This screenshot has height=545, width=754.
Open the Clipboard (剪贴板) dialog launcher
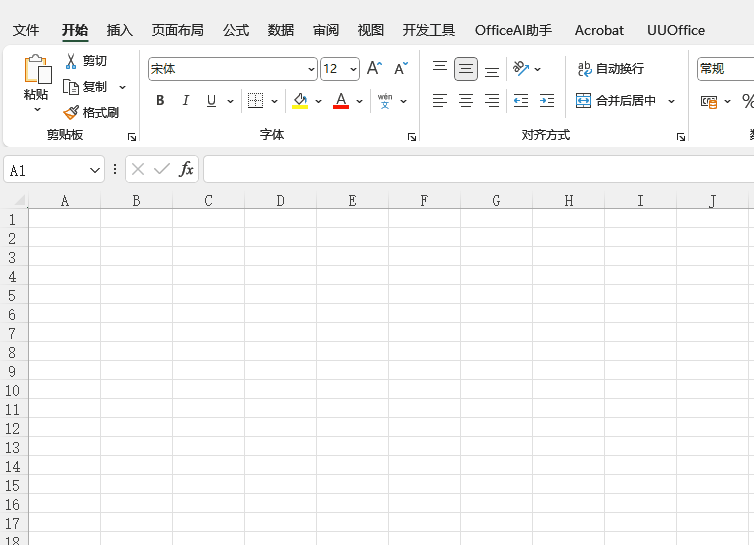pos(132,137)
